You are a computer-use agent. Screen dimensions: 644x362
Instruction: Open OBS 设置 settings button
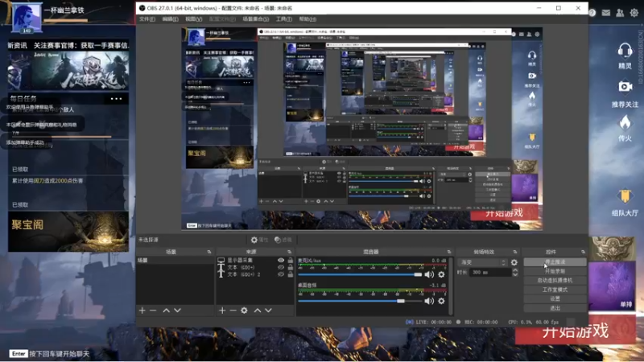[x=555, y=298]
